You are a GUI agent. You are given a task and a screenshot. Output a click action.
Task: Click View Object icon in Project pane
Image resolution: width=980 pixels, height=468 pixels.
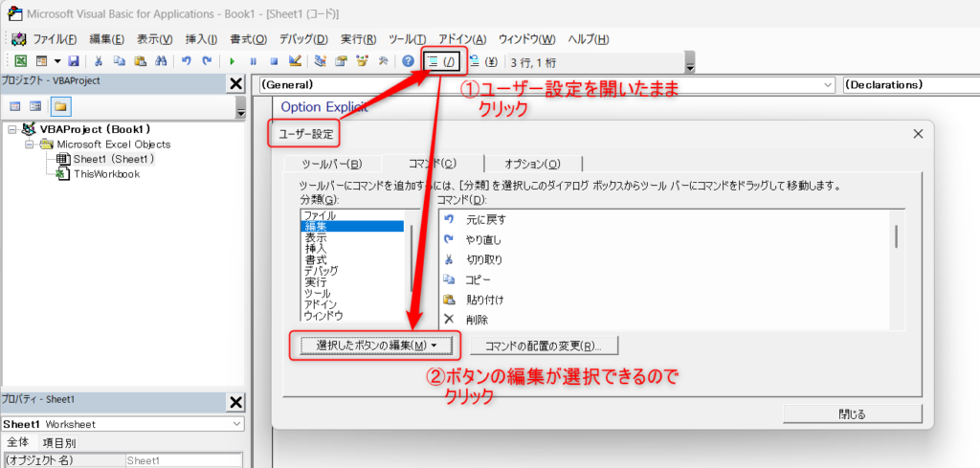[x=35, y=106]
